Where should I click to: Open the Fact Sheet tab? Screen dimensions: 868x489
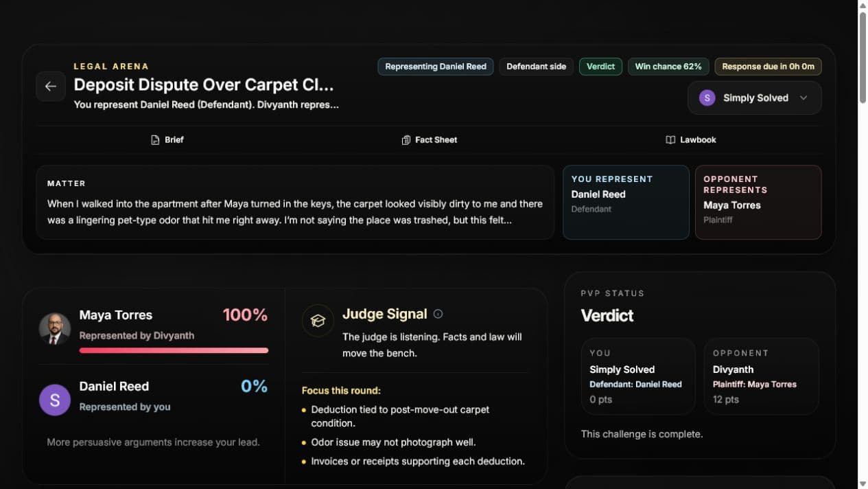(430, 140)
